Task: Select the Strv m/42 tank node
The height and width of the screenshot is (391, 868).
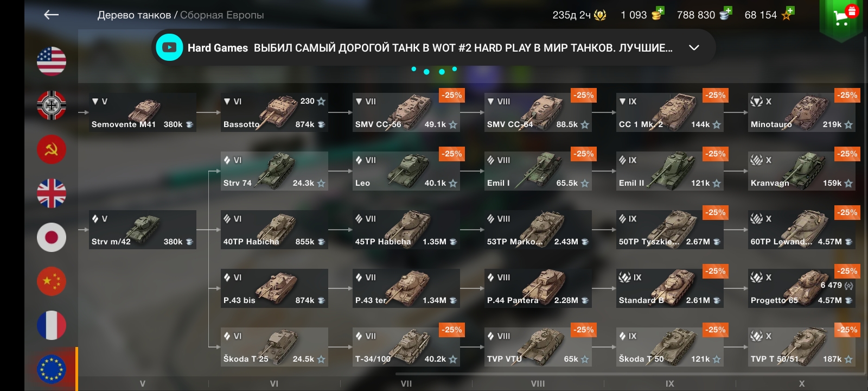Action: 143,230
